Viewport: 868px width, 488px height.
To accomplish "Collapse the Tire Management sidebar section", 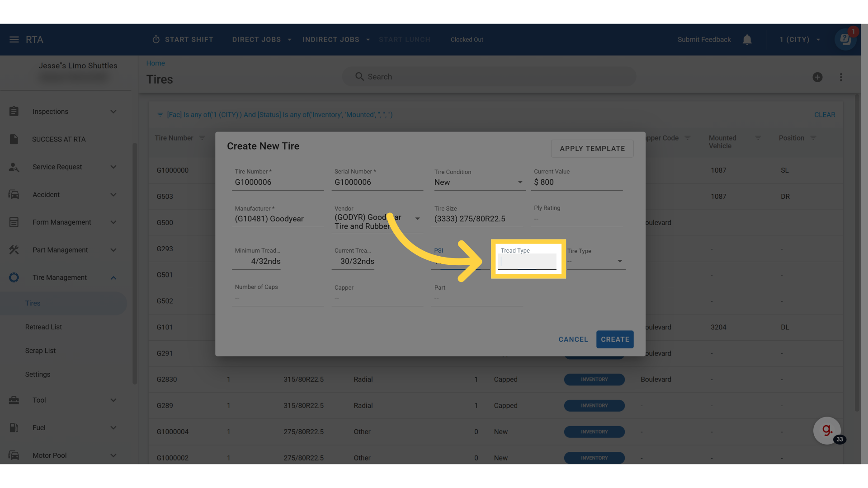I will (x=113, y=278).
